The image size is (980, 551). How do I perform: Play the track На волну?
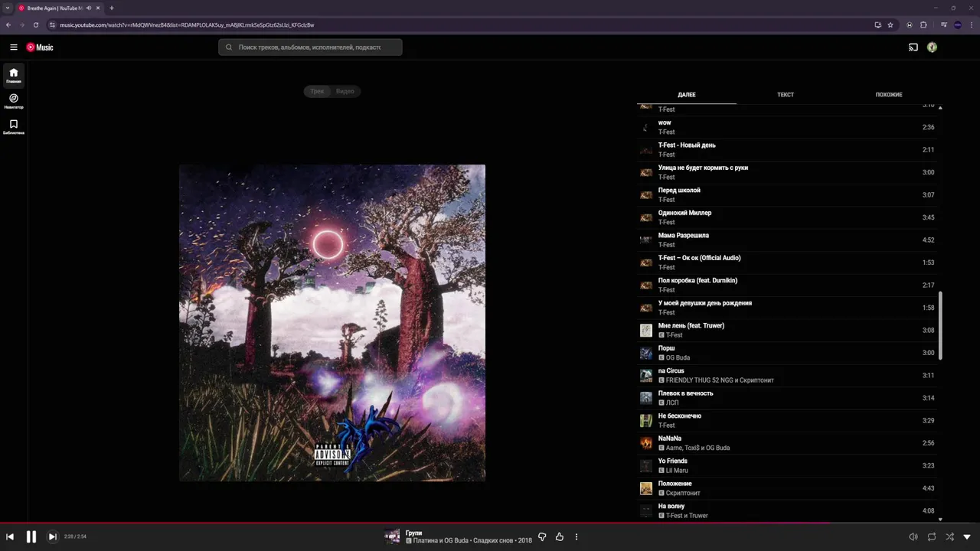(787, 511)
